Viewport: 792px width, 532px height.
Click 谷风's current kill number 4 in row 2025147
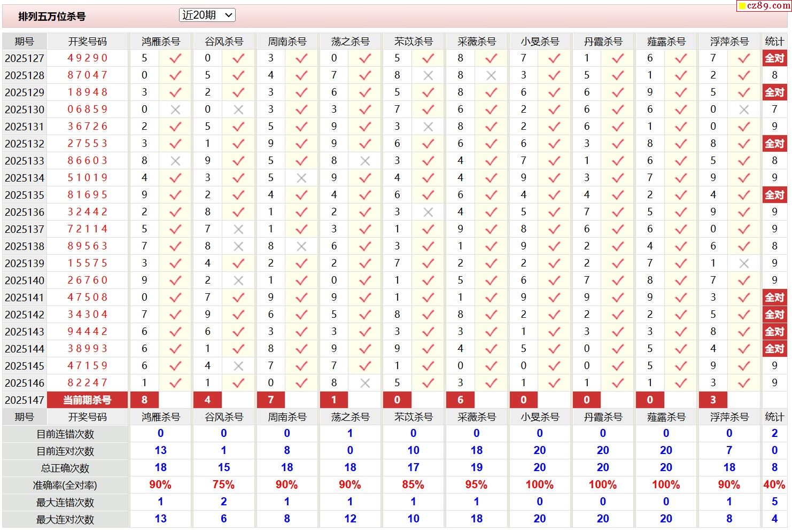pos(207,400)
